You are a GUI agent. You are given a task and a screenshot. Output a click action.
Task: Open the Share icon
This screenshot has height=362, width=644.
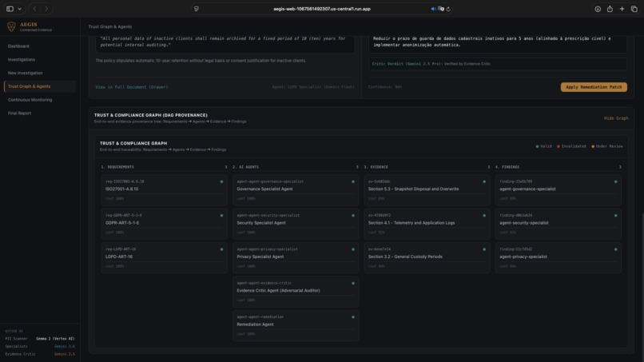610,9
